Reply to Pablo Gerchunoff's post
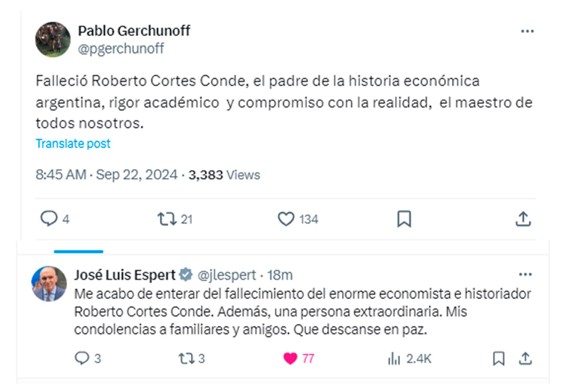 click(x=49, y=219)
